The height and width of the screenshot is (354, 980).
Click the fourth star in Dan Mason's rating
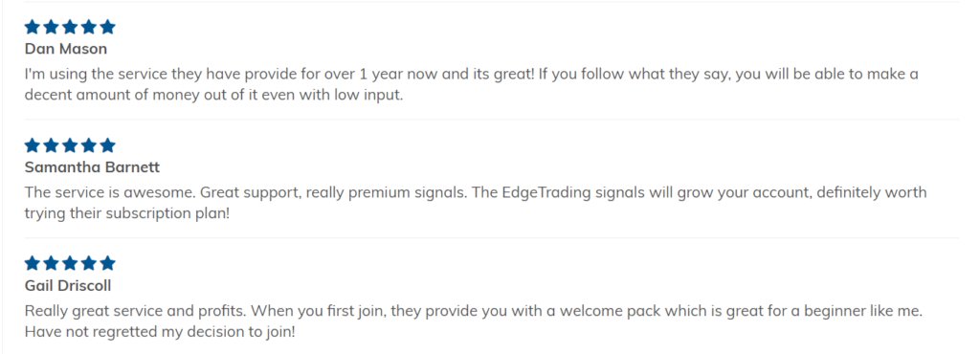pos(89,27)
